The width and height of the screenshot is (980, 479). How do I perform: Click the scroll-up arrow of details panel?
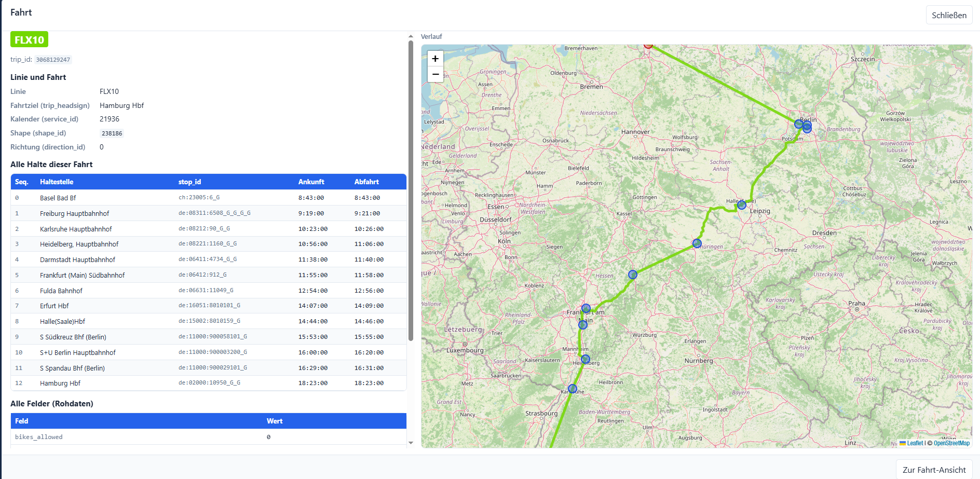click(x=411, y=37)
